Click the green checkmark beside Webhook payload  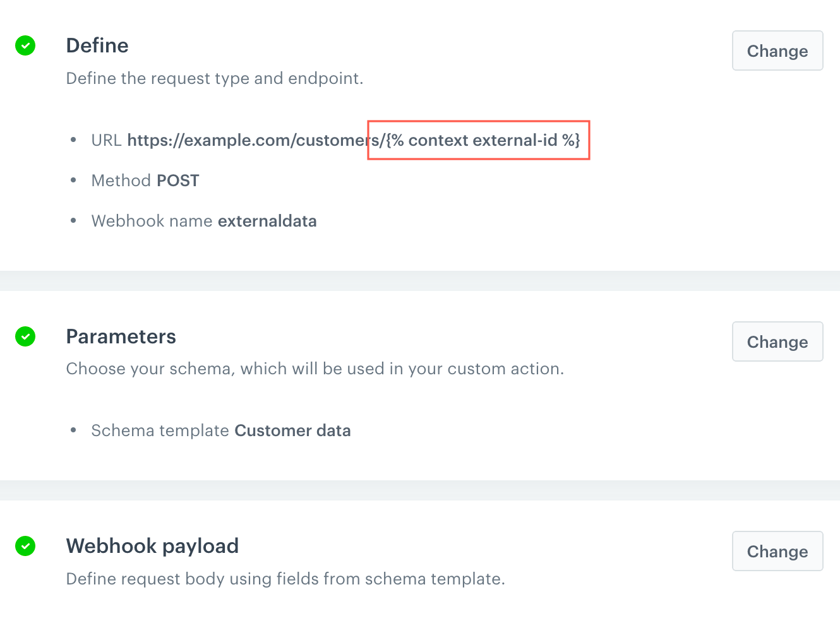pos(25,546)
